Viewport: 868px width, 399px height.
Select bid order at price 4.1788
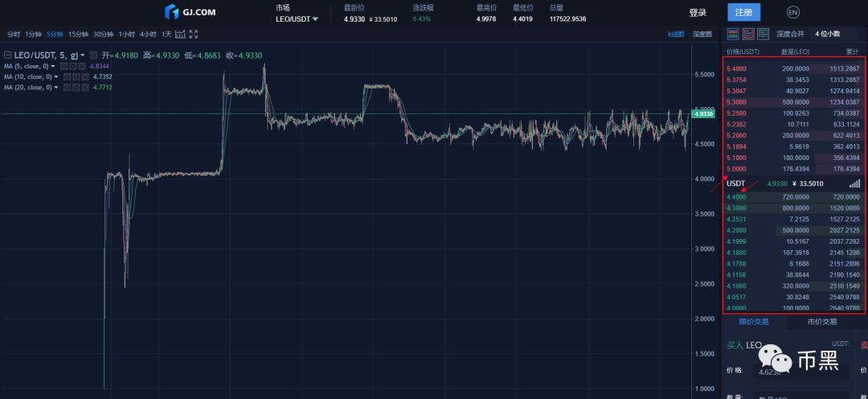tap(794, 263)
